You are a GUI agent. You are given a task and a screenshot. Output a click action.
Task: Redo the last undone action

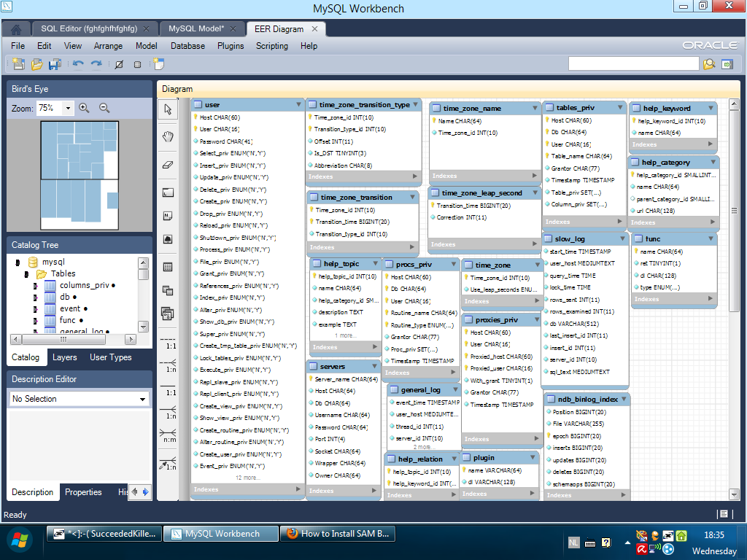pos(96,64)
